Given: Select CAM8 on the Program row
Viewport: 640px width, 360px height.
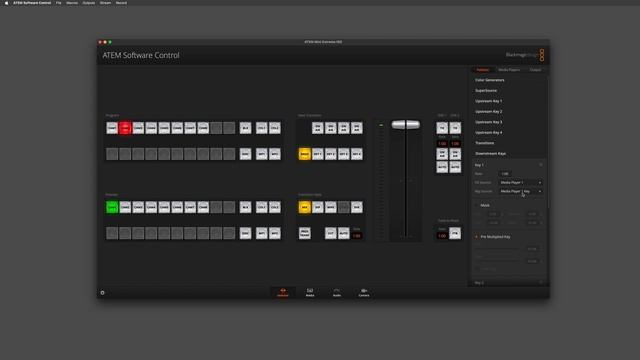Looking at the screenshot, I should (203, 128).
